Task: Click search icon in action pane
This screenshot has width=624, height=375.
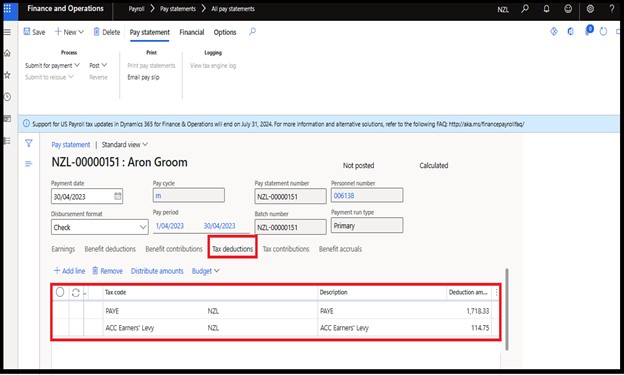Action: [252, 31]
